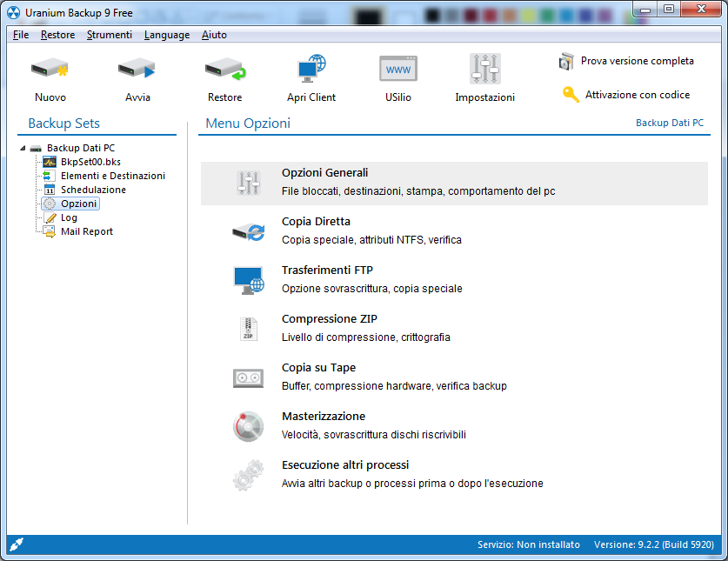This screenshot has width=728, height=561.
Task: Click the plug icon in status bar
Action: pos(17,544)
